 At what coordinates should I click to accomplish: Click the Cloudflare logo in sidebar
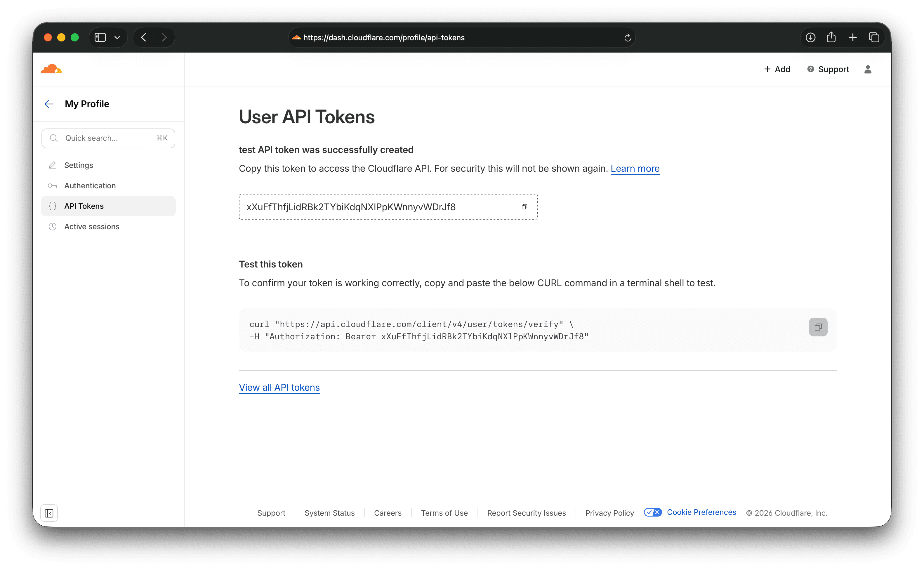(51, 69)
